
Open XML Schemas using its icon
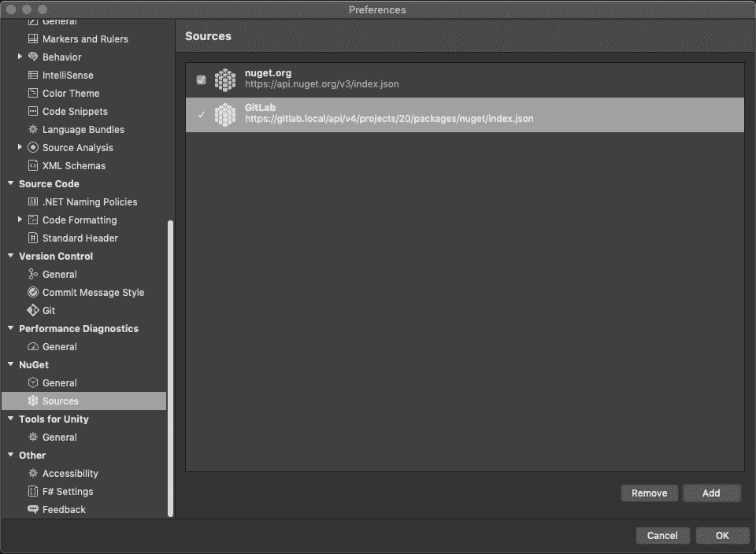coord(31,165)
